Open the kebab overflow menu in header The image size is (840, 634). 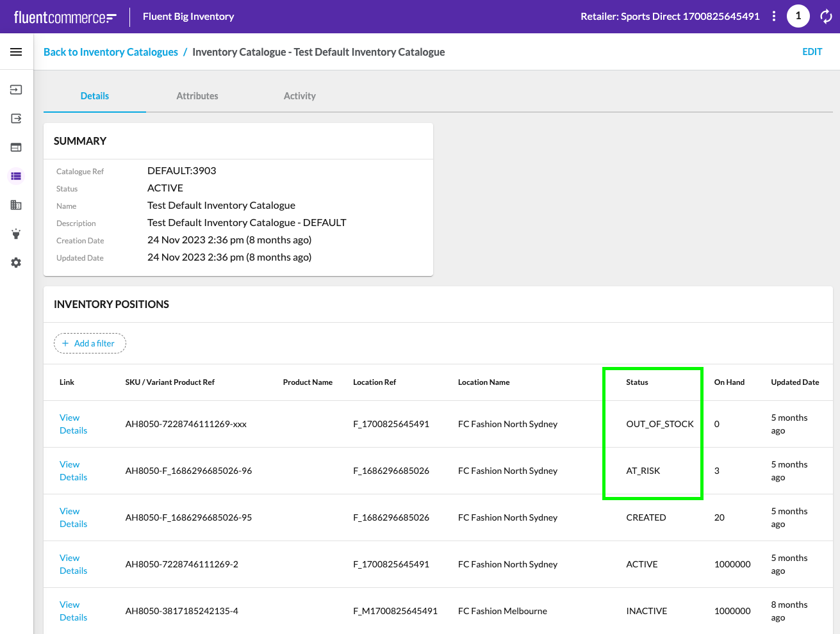[x=774, y=16]
